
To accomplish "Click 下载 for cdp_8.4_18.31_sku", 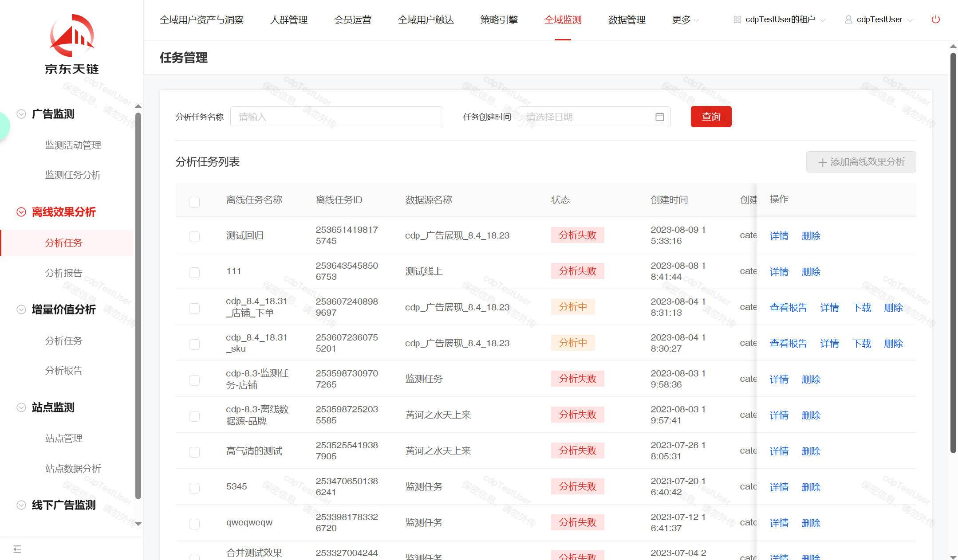I will 862,344.
